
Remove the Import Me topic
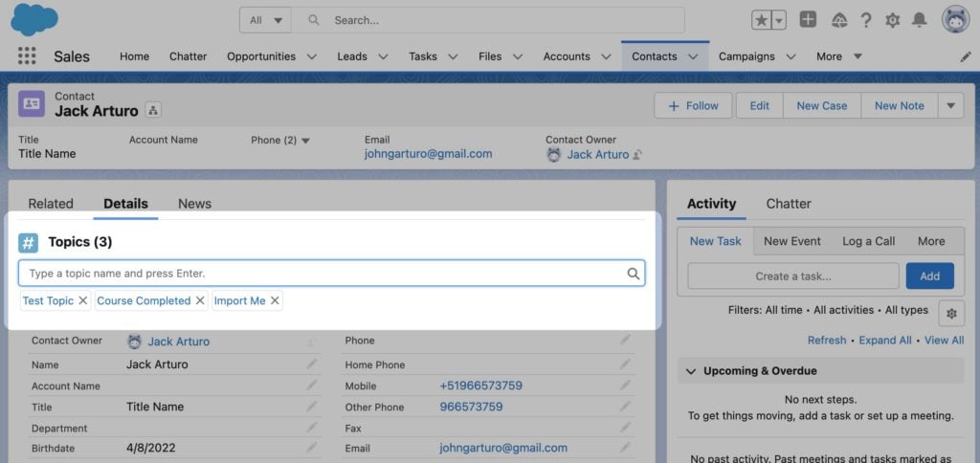[x=275, y=300]
